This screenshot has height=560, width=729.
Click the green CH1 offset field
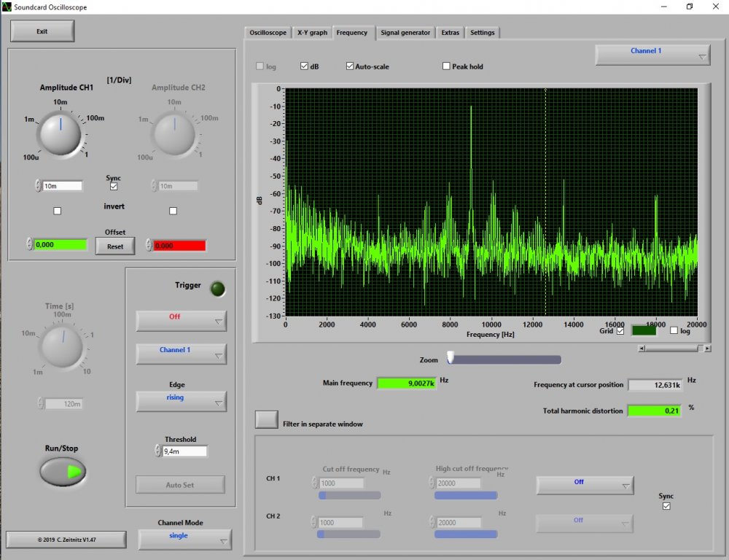click(x=61, y=245)
